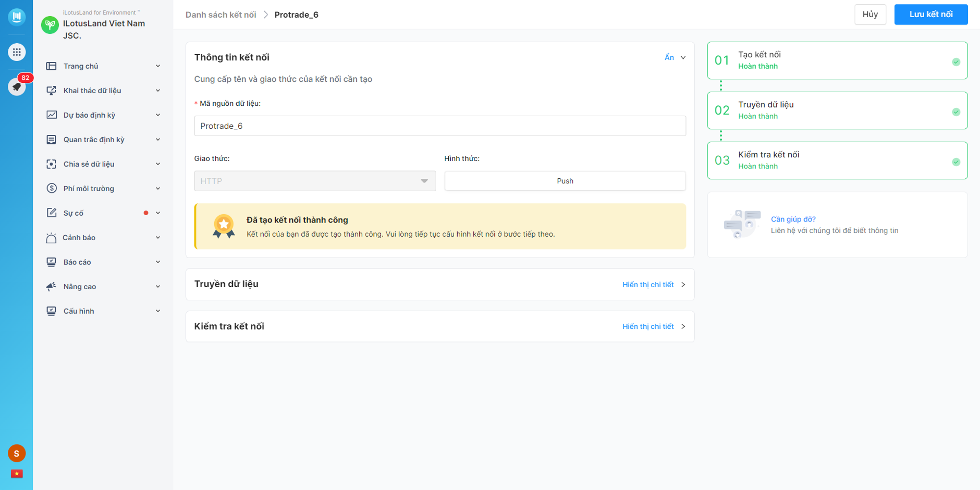Screen dimensions: 980x490
Task: Click the Dự báo định kỳ chart icon
Action: (x=51, y=115)
